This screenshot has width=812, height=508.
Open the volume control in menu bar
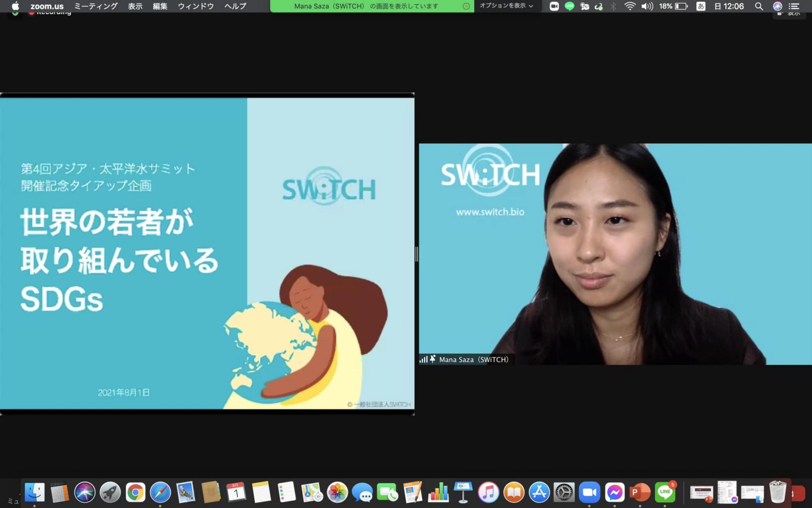(647, 6)
